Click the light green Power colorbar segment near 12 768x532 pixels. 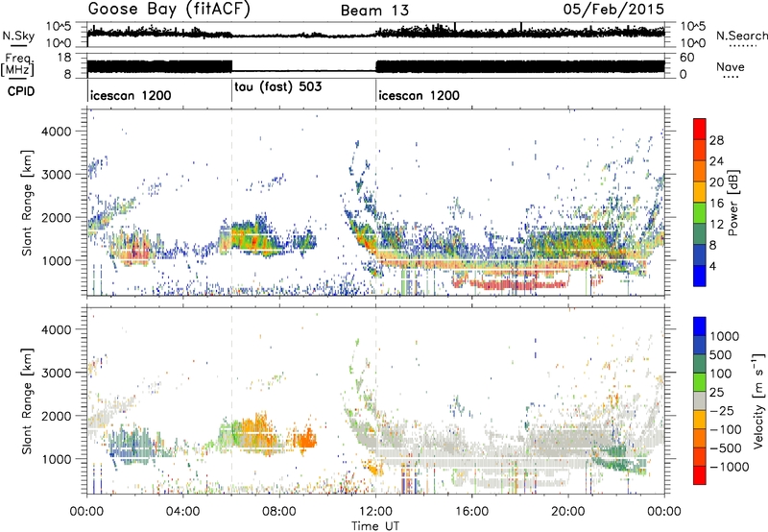(x=700, y=213)
